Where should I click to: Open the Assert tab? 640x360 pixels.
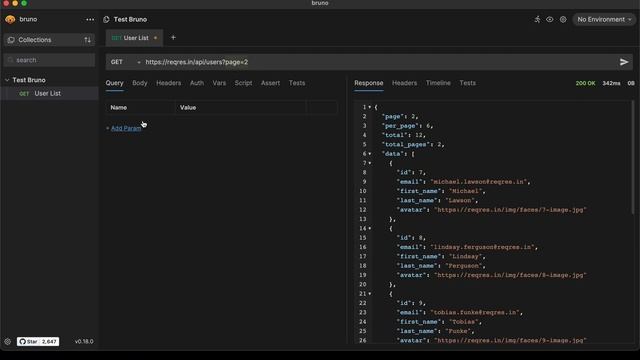click(x=270, y=83)
